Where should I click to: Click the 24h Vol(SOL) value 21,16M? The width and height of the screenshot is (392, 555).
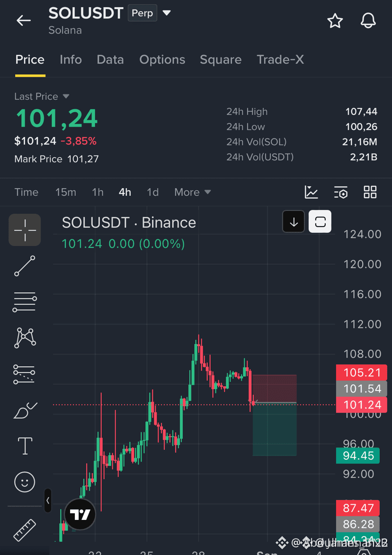(x=359, y=142)
